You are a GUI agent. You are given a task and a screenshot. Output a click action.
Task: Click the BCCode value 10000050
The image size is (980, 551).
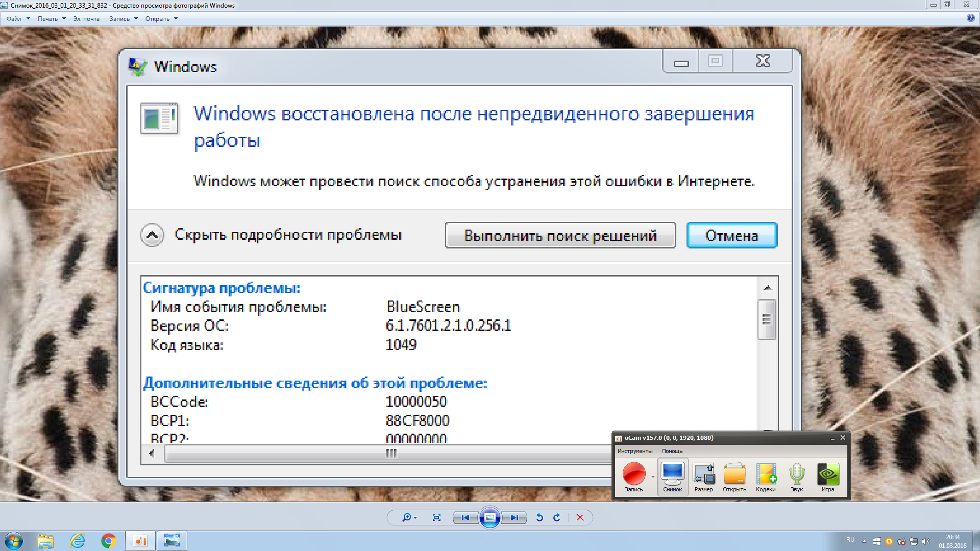tap(416, 402)
